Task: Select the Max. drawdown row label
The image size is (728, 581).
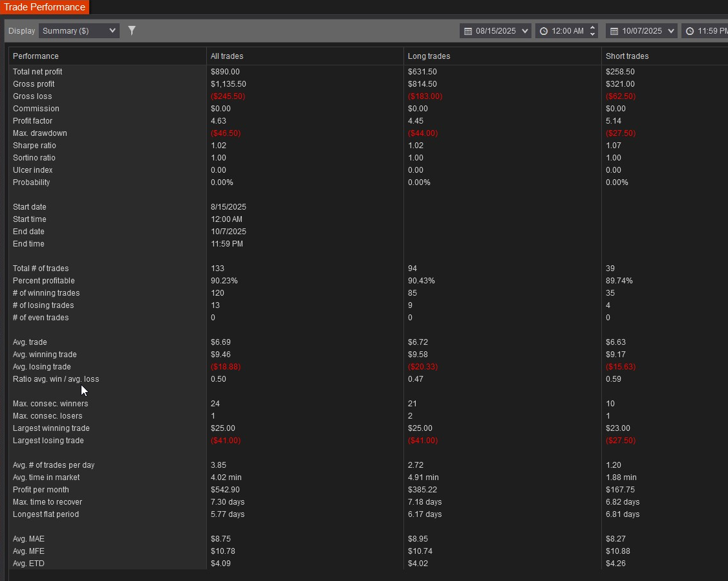Action: pyautogui.click(x=39, y=133)
